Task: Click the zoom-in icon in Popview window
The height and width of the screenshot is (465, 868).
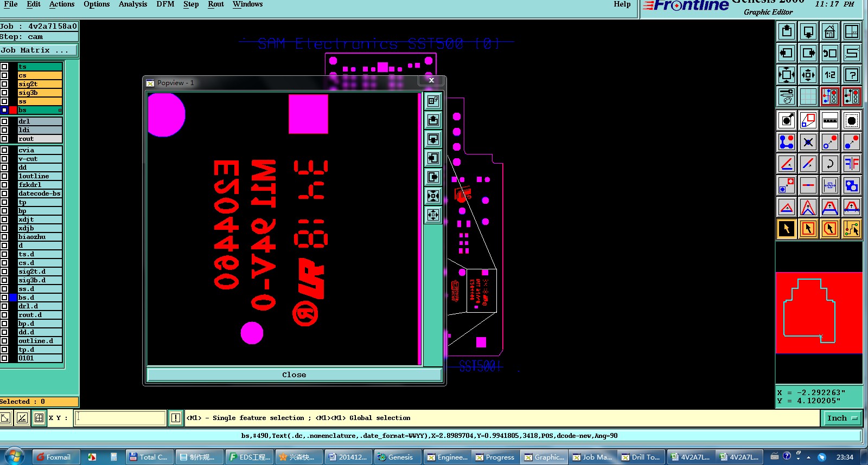Action: pos(433,196)
